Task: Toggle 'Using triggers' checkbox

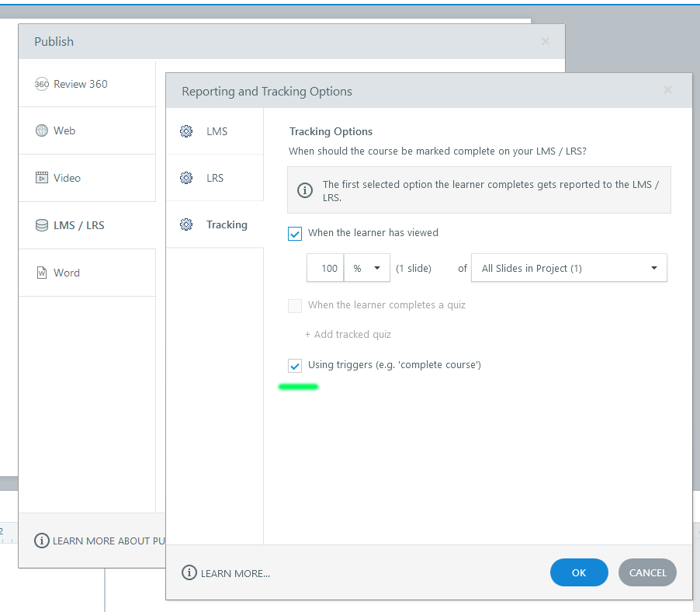Action: click(295, 365)
